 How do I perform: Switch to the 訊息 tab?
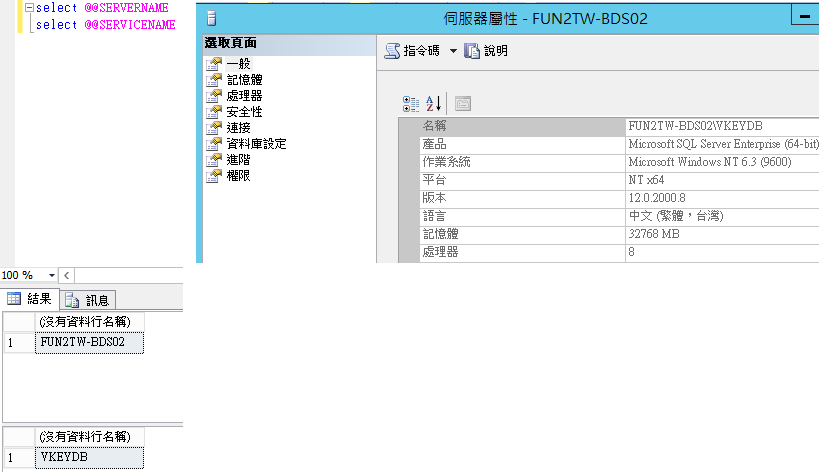88,300
